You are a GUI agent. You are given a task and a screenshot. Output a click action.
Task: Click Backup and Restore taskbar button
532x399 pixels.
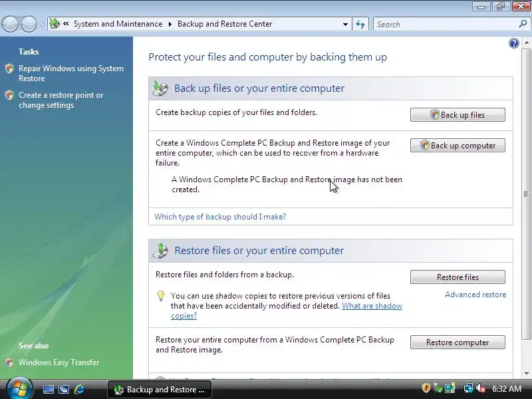pos(160,389)
